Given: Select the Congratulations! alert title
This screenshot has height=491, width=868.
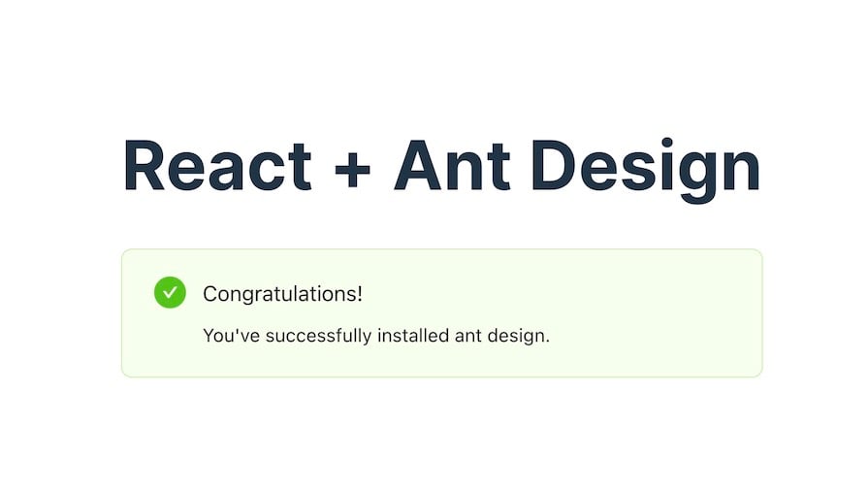Looking at the screenshot, I should 282,294.
